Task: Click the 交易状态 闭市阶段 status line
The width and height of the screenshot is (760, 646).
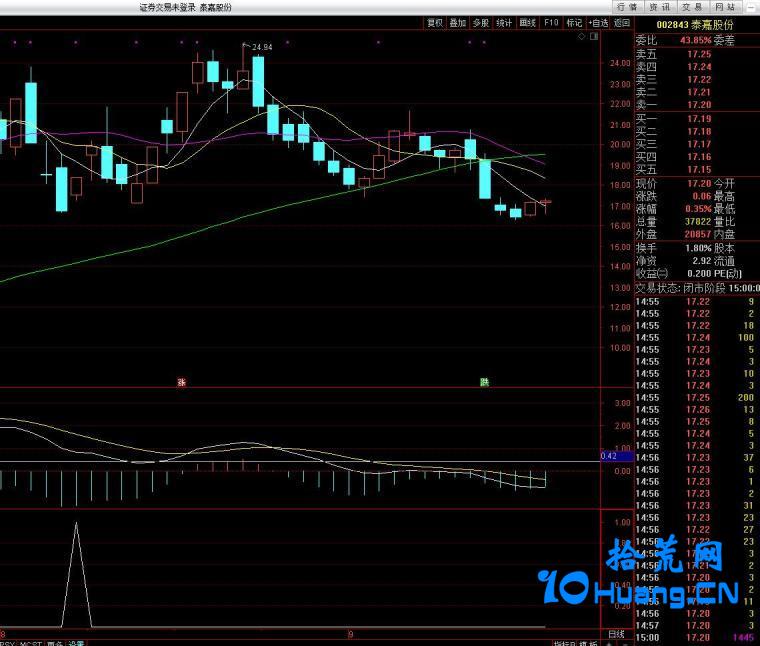Action: (x=697, y=288)
